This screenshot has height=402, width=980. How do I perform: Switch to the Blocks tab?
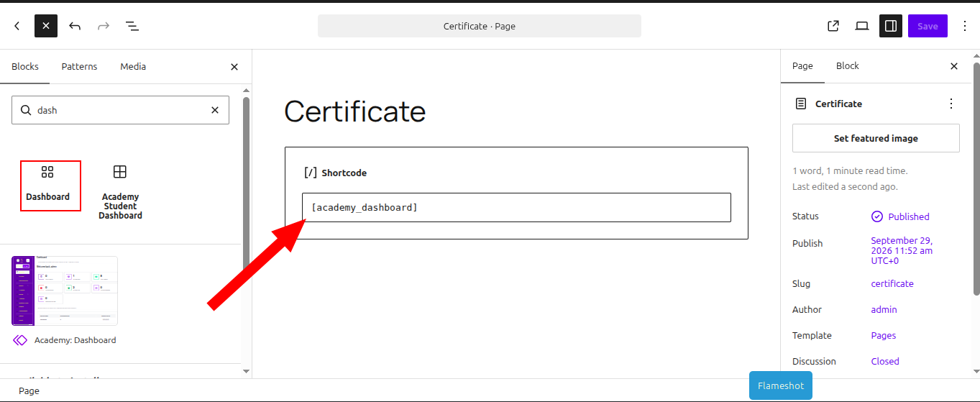[x=25, y=66]
